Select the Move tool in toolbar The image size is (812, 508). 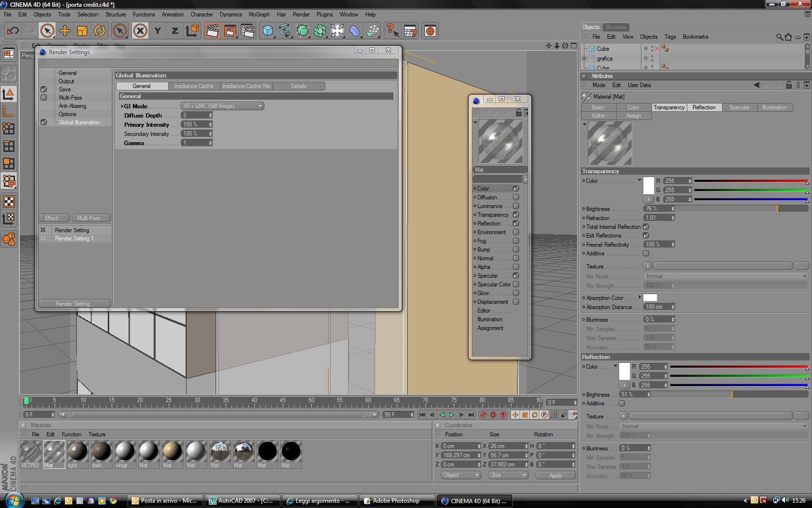point(65,31)
